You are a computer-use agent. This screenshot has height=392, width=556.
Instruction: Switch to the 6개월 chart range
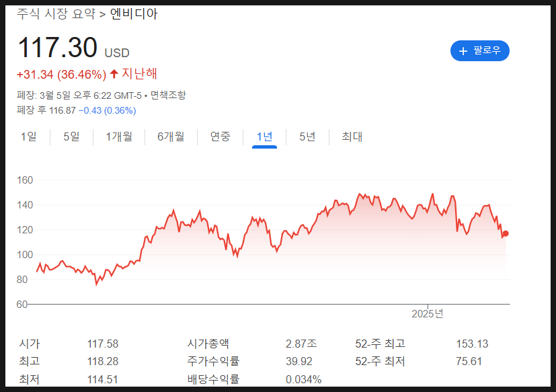[171, 136]
